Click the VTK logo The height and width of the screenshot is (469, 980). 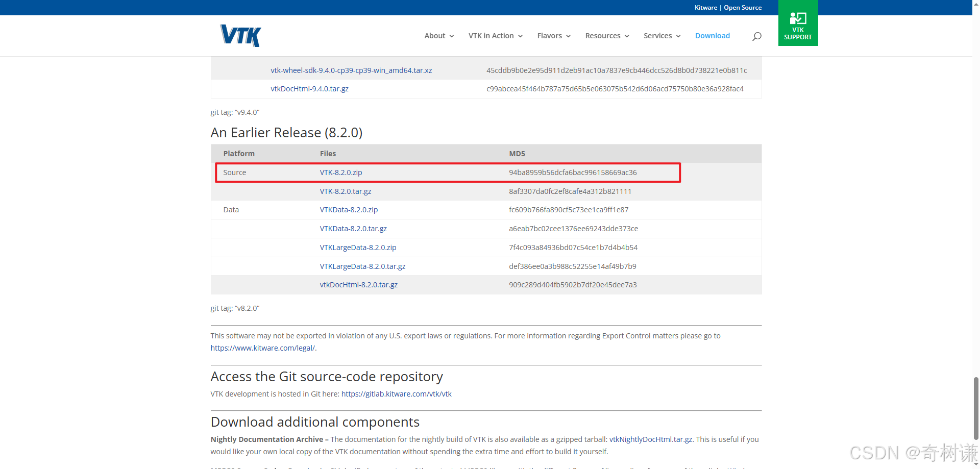pyautogui.click(x=241, y=36)
